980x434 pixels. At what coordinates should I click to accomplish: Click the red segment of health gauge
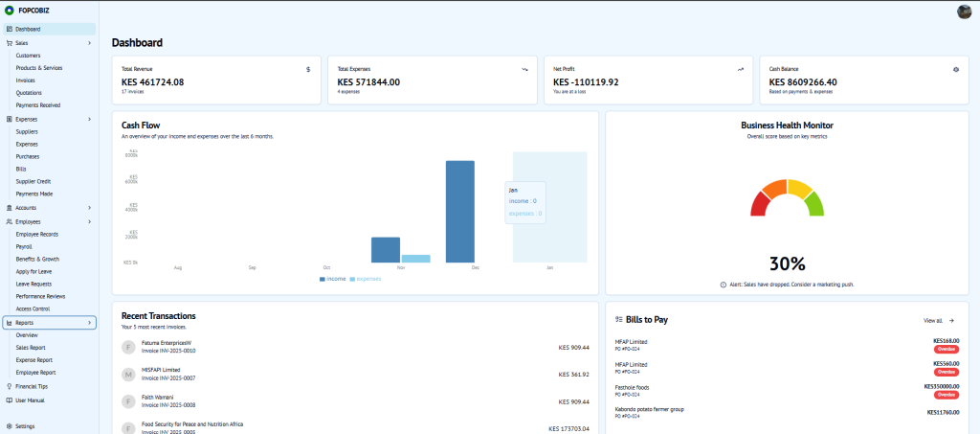(760, 204)
